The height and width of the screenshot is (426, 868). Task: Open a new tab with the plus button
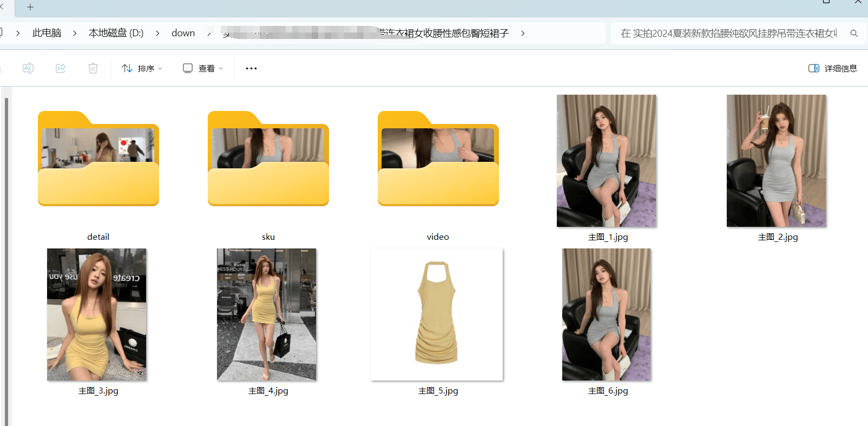[30, 7]
